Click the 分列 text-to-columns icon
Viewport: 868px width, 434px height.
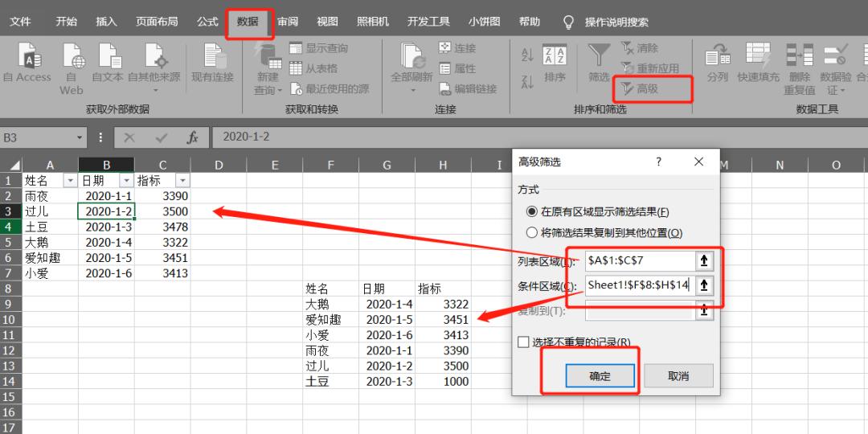pyautogui.click(x=718, y=63)
